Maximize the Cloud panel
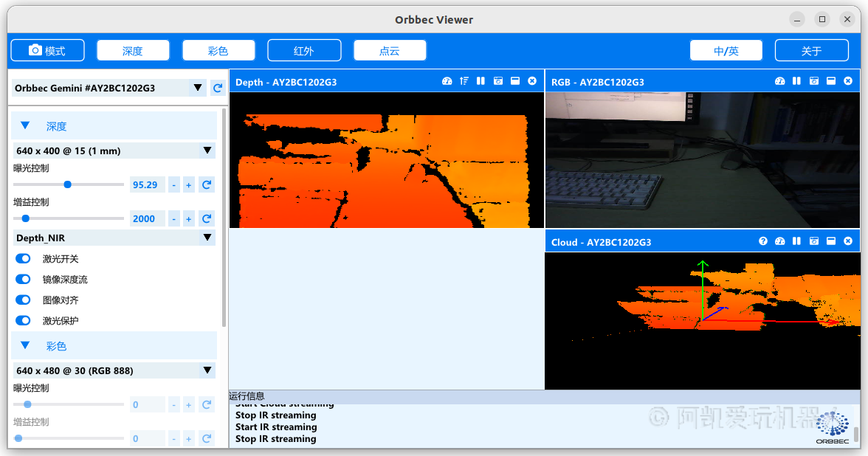 (831, 241)
